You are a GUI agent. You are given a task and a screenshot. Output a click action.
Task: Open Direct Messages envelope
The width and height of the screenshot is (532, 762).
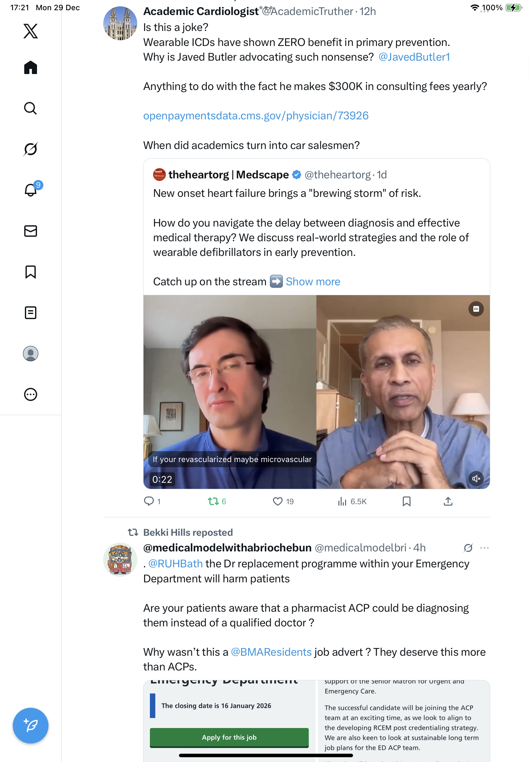click(x=31, y=231)
